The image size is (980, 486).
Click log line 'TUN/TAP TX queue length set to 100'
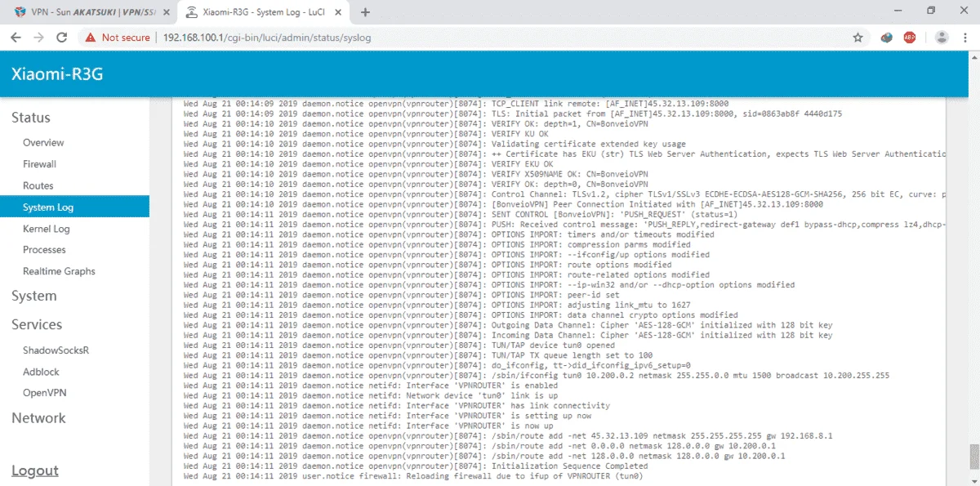(x=418, y=355)
